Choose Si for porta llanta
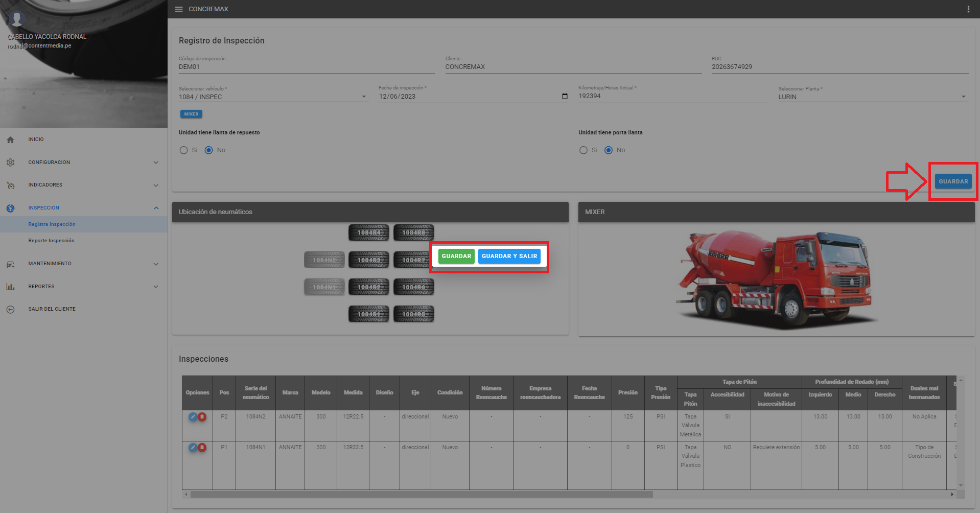This screenshot has height=513, width=980. point(583,150)
